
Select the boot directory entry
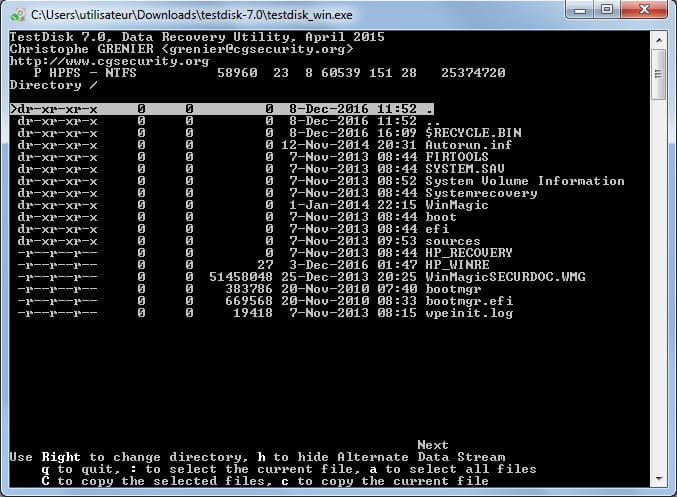click(x=237, y=217)
